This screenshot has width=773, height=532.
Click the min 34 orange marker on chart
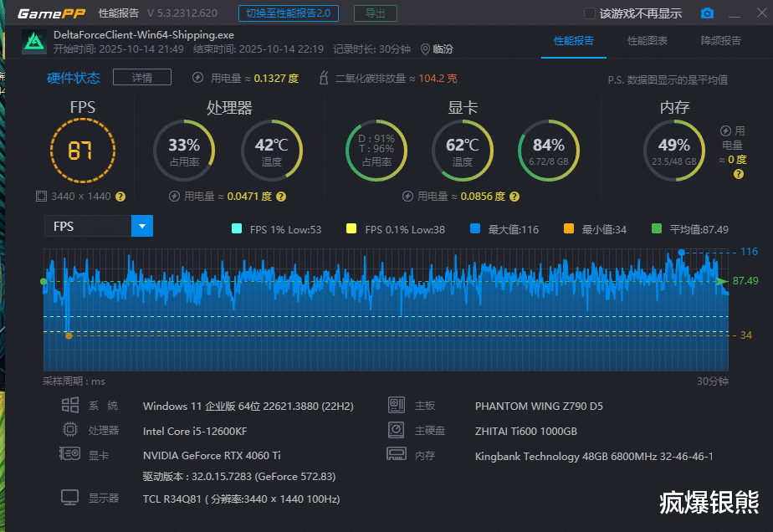69,335
